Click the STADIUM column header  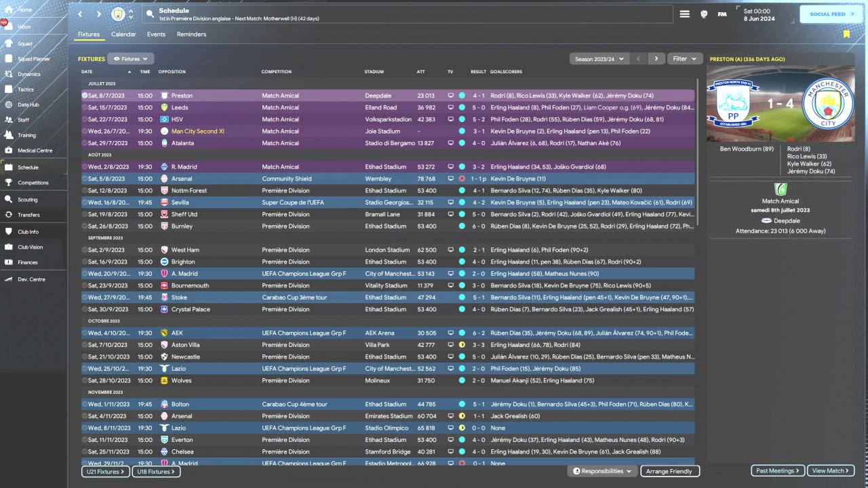374,72
